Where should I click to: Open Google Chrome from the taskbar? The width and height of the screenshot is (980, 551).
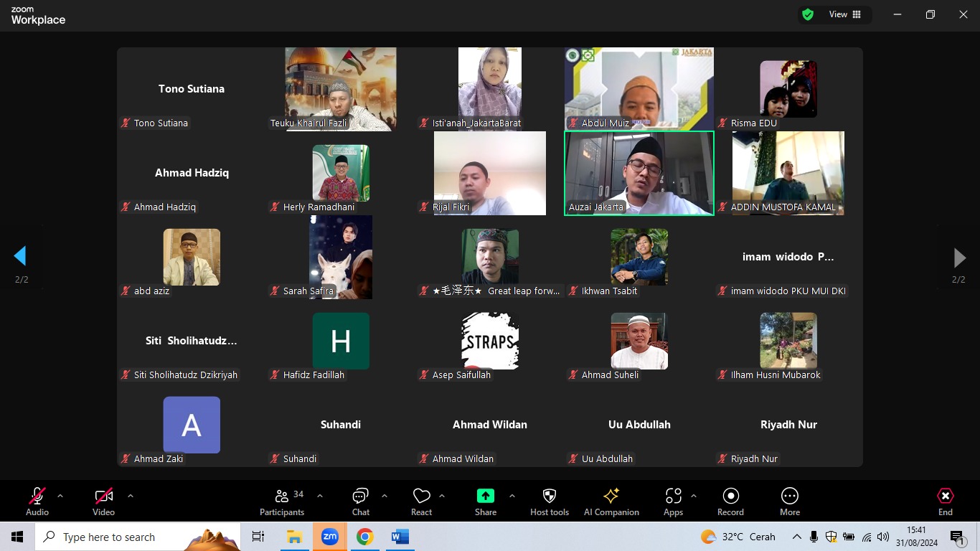tap(364, 537)
